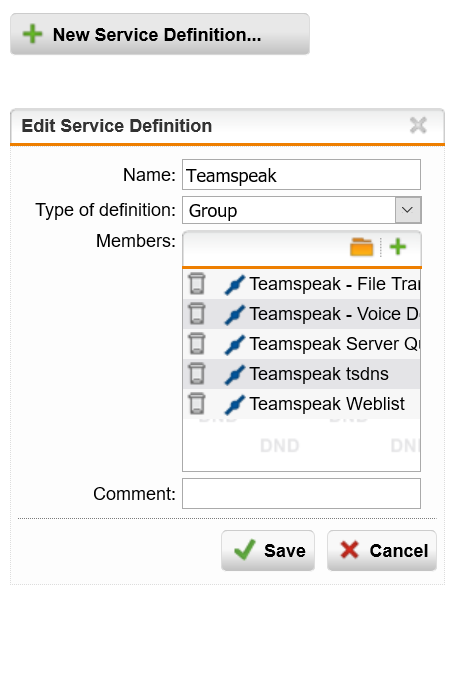Select Teamspeak - File Transfer list entry
467x675 pixels.
(302, 284)
